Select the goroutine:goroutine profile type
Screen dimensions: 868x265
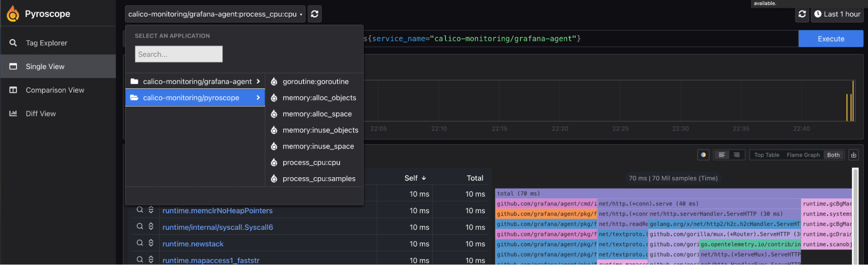coord(315,82)
